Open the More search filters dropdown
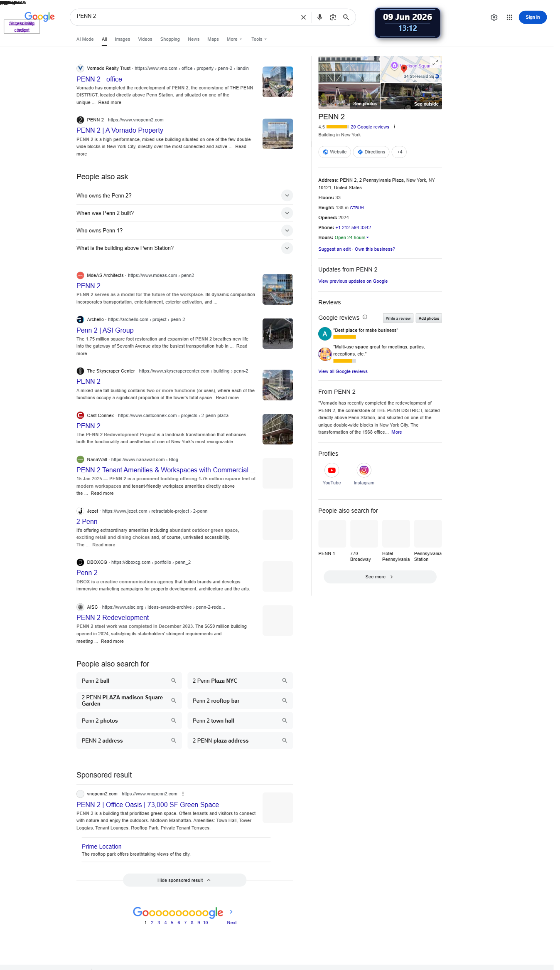Screen dimensions: 560x970 pos(234,39)
